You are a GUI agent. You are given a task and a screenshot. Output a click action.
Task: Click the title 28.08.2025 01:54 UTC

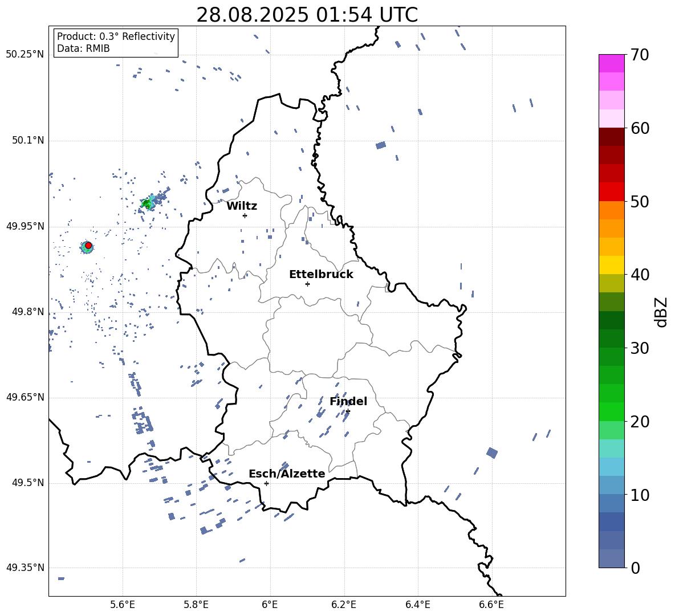(x=307, y=15)
